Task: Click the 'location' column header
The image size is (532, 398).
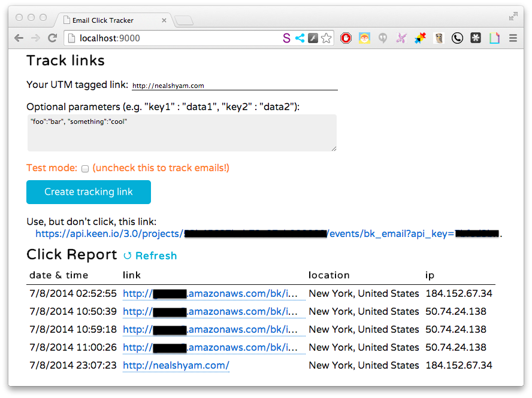Action: tap(329, 275)
